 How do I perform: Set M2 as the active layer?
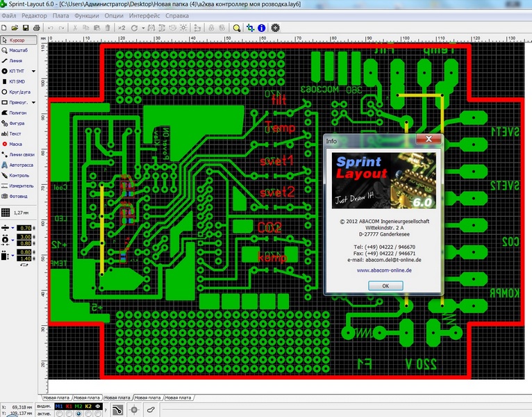point(78,414)
